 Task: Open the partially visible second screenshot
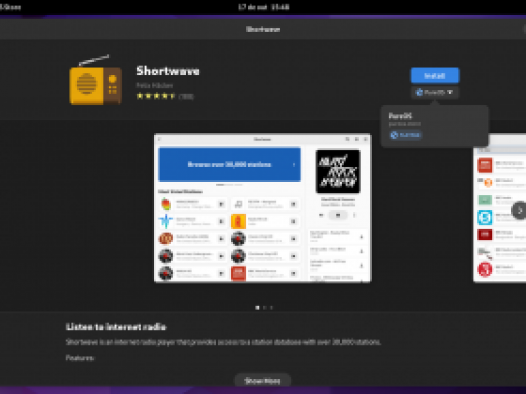pos(500,208)
